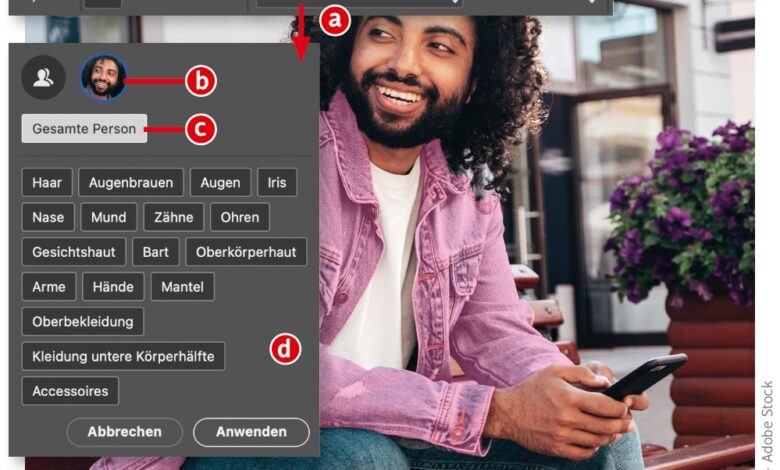Toggle the Hände option

point(113,287)
